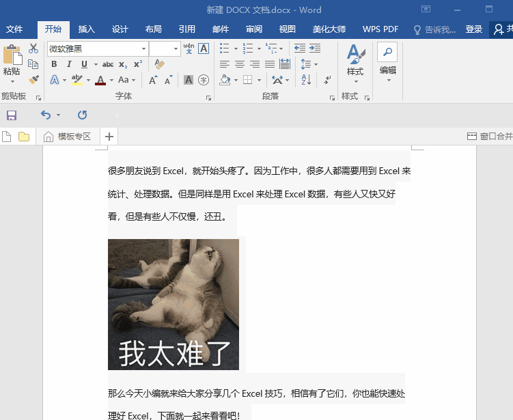Click the Format Painter brush icon
This screenshot has width=513, height=420.
click(x=33, y=80)
